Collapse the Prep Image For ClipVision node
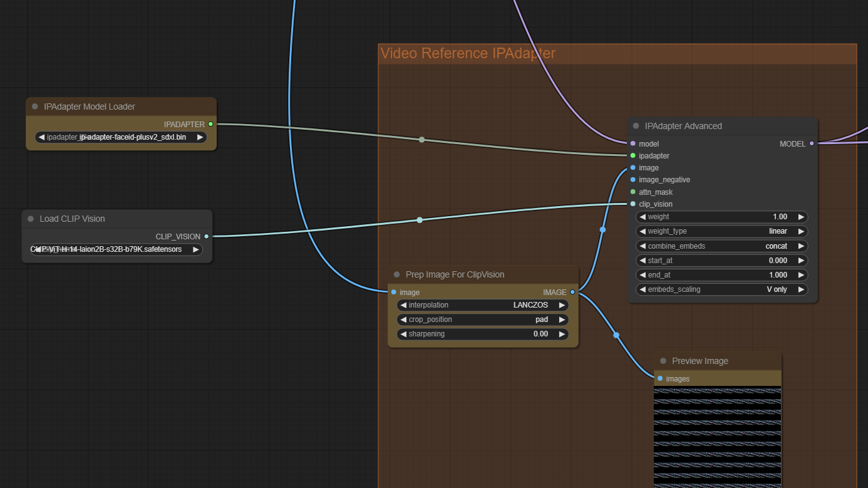 click(x=396, y=274)
